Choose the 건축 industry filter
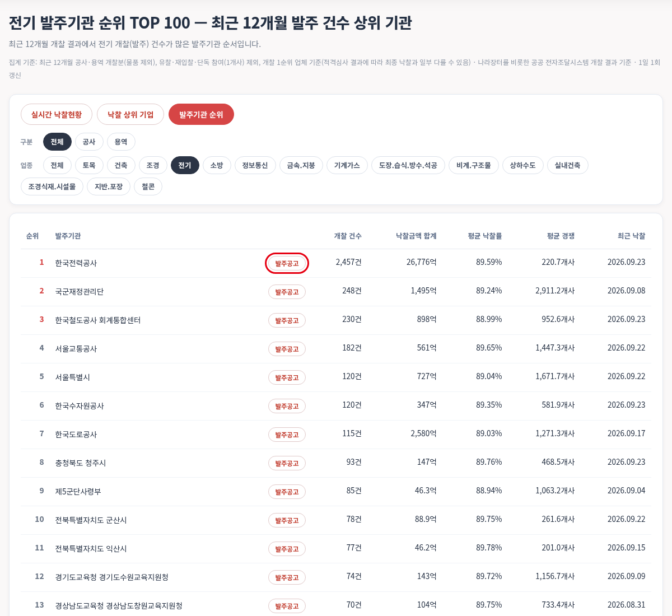 (x=121, y=165)
